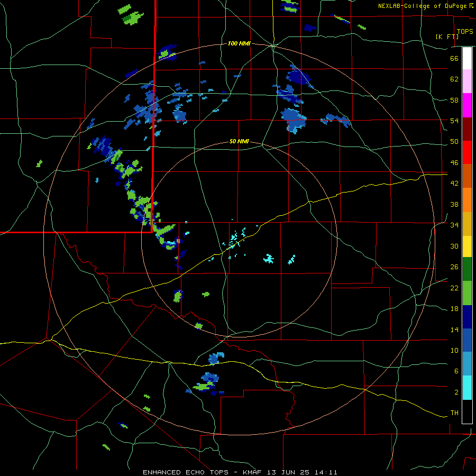Click the '66' legend value

[x=454, y=58]
